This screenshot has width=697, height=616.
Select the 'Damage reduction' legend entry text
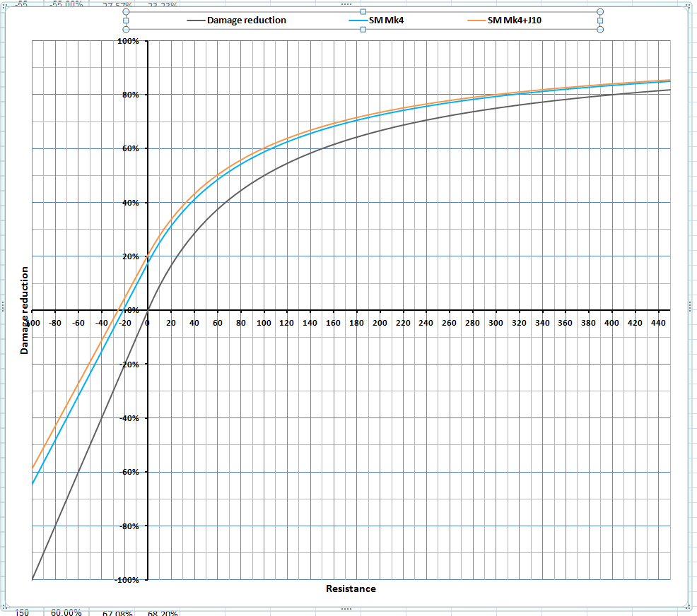pos(246,20)
